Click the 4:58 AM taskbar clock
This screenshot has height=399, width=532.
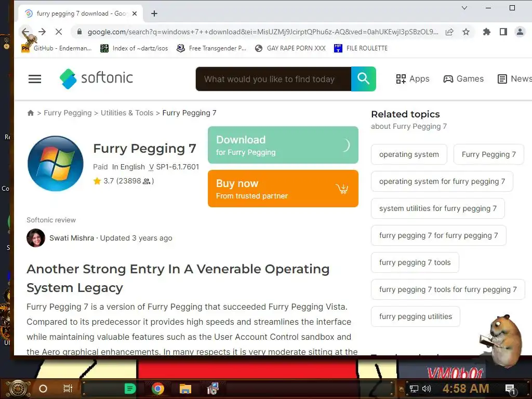[x=466, y=389]
